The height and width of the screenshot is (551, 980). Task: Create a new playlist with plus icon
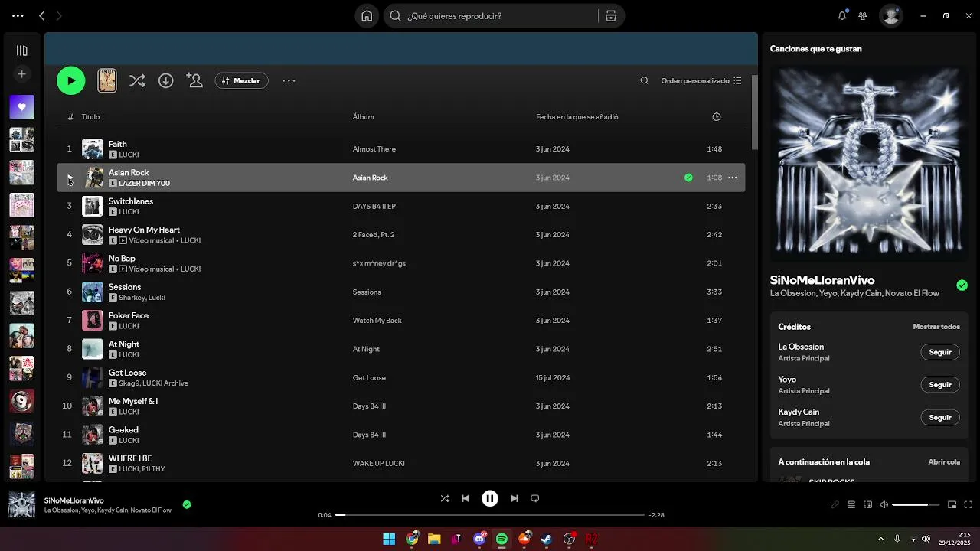click(21, 74)
